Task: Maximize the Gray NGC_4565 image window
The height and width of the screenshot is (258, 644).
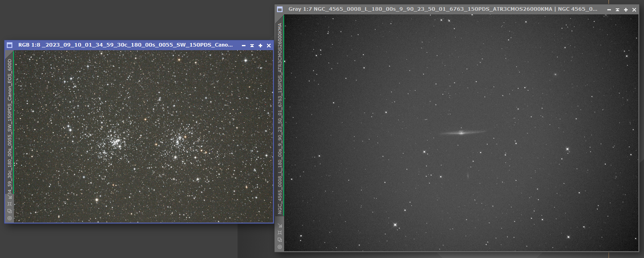Action: 626,10
